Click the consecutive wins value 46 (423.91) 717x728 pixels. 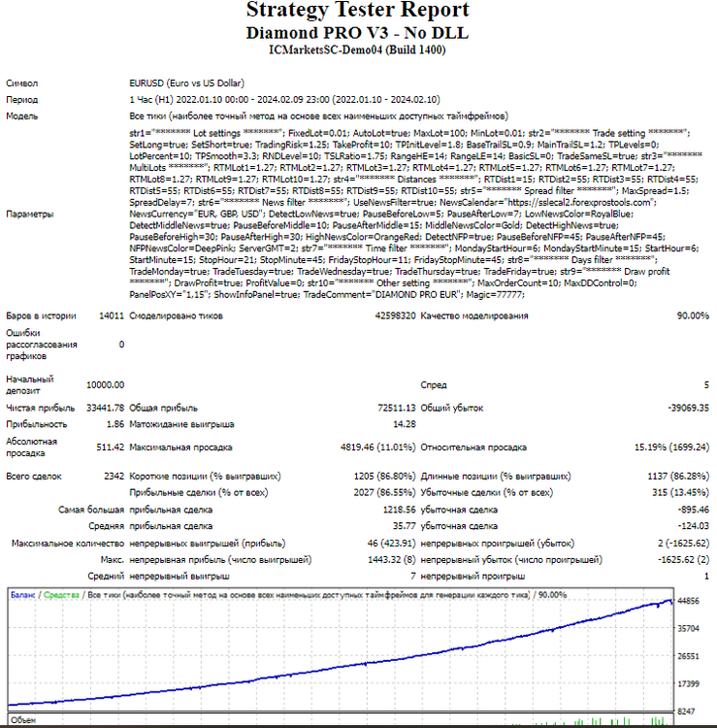click(391, 543)
